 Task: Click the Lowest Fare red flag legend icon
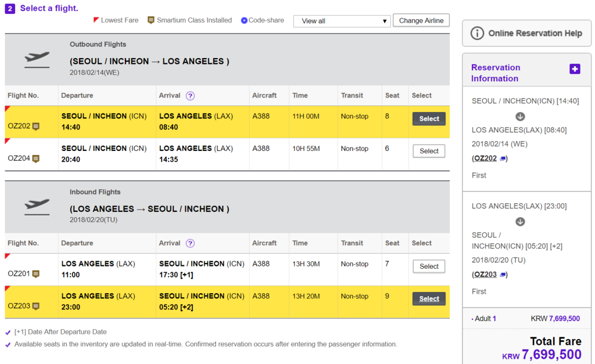click(x=96, y=19)
